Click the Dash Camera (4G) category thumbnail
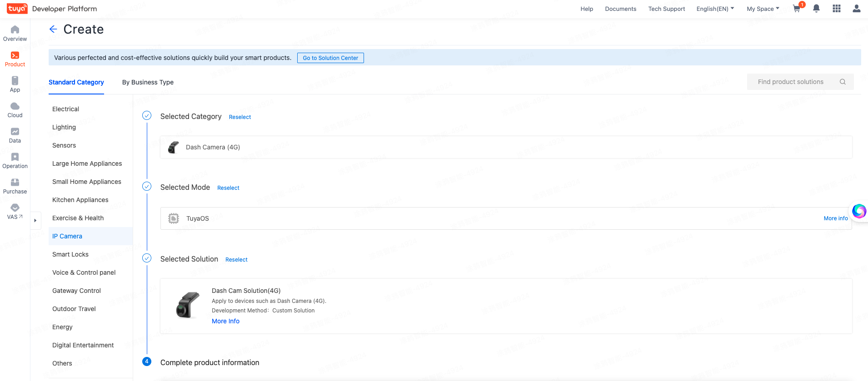The height and width of the screenshot is (381, 868). point(174,147)
